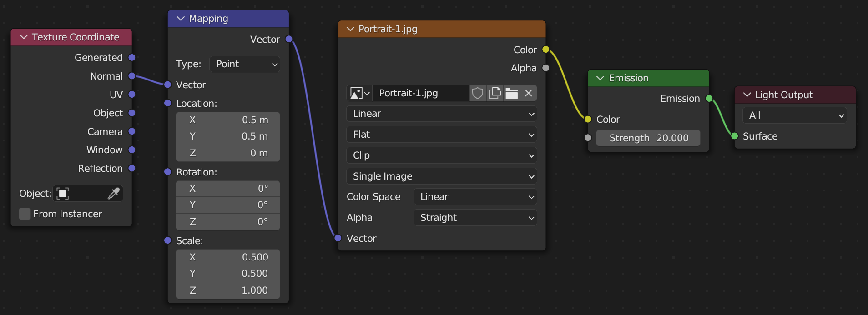Image resolution: width=868 pixels, height=315 pixels.
Task: Open the Linear interpolation dropdown
Action: [x=441, y=114]
